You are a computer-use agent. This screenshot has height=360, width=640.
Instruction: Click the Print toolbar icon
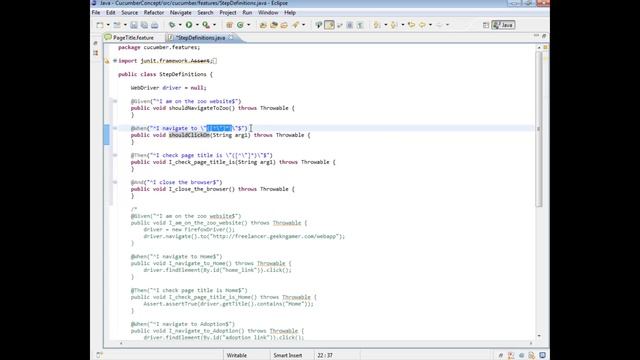click(x=155, y=25)
